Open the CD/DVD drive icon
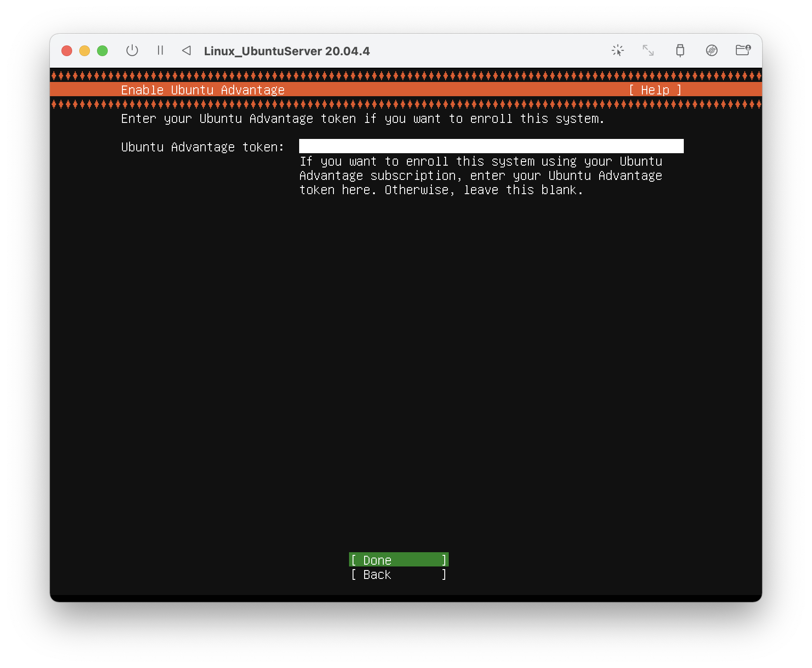Screen dimensions: 812x668 (x=711, y=51)
